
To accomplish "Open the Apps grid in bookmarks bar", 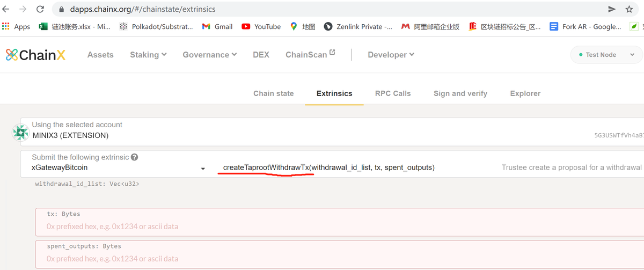I will 16,26.
